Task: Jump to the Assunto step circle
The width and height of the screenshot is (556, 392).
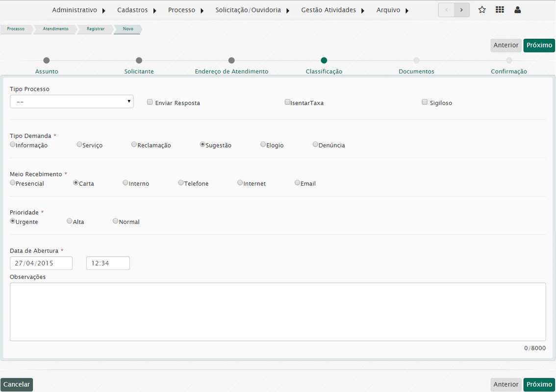Action: (47, 61)
